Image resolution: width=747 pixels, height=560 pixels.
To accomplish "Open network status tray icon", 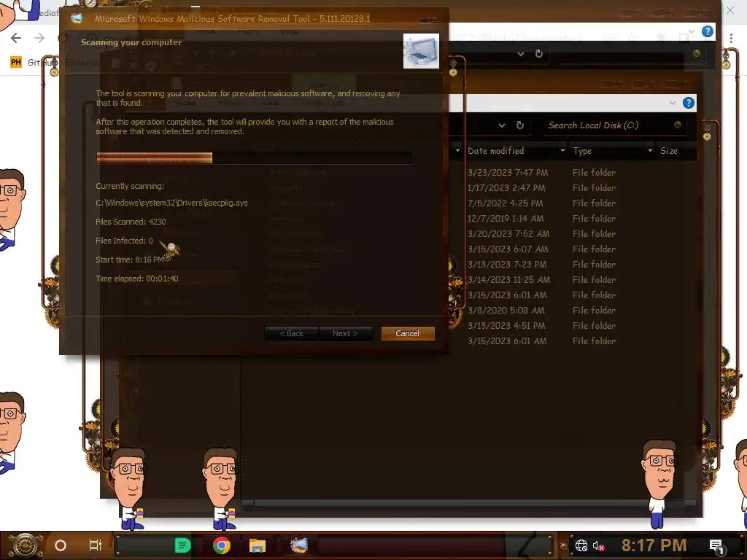I will click(581, 545).
